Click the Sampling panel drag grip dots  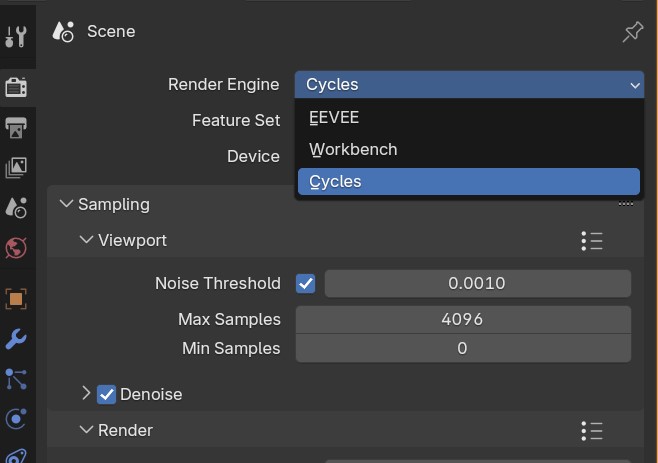click(625, 204)
